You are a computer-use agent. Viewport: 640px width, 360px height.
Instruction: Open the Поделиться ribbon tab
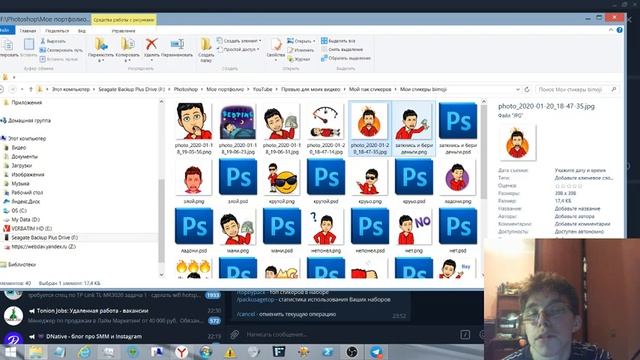(57, 31)
